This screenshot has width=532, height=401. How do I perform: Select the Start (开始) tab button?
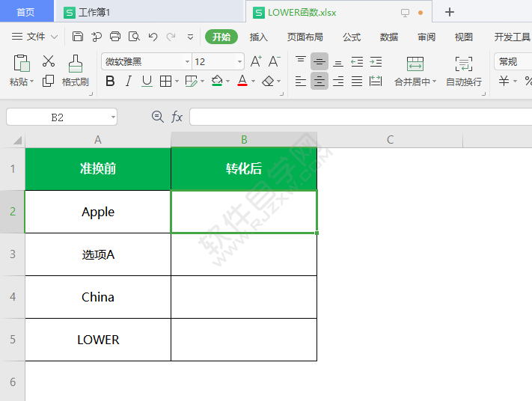click(x=221, y=37)
